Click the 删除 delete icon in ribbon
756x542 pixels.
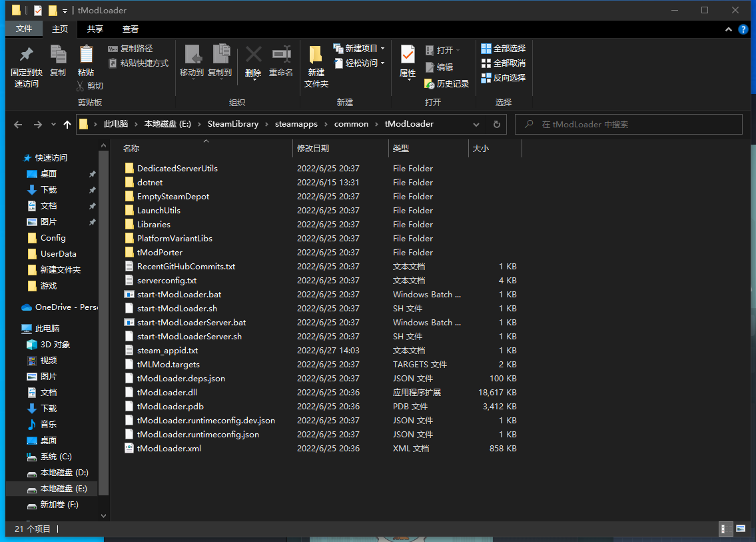253,55
